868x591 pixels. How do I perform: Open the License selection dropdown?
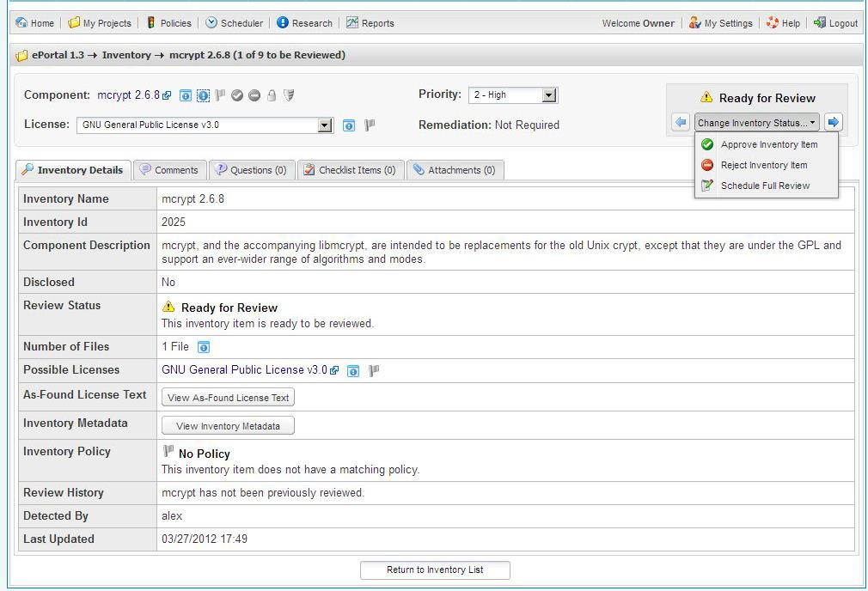(x=324, y=125)
